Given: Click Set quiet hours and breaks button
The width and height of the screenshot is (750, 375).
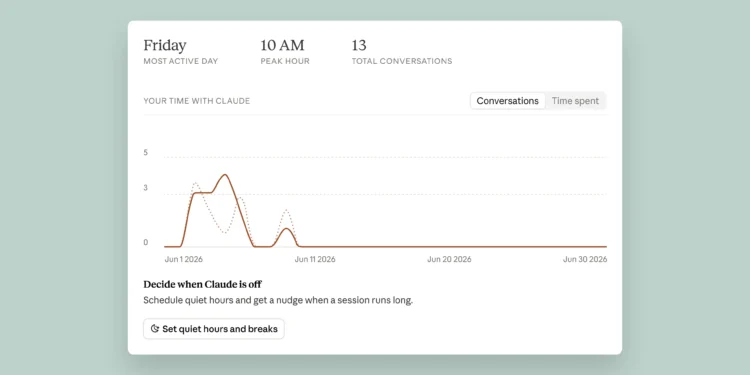Looking at the screenshot, I should click(214, 329).
